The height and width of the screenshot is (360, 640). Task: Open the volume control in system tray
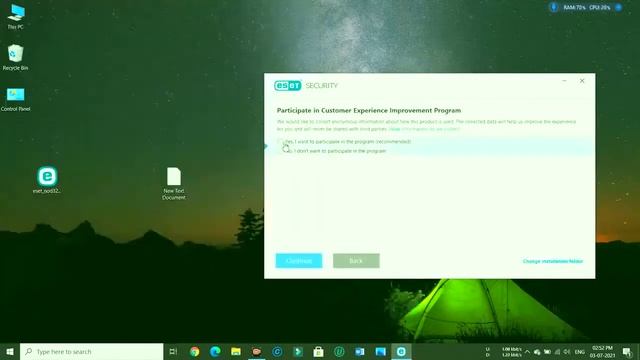click(567, 352)
